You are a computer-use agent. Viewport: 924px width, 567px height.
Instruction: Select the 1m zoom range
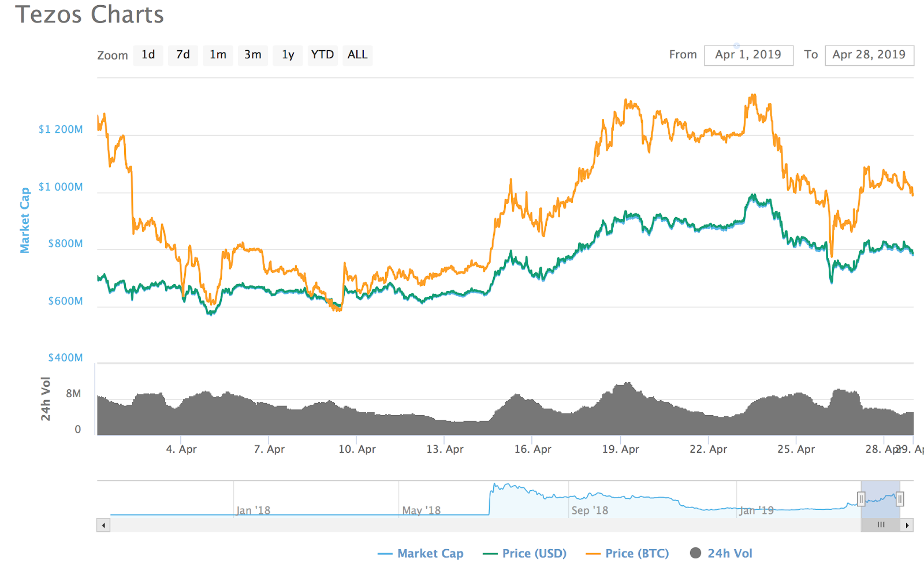(218, 55)
